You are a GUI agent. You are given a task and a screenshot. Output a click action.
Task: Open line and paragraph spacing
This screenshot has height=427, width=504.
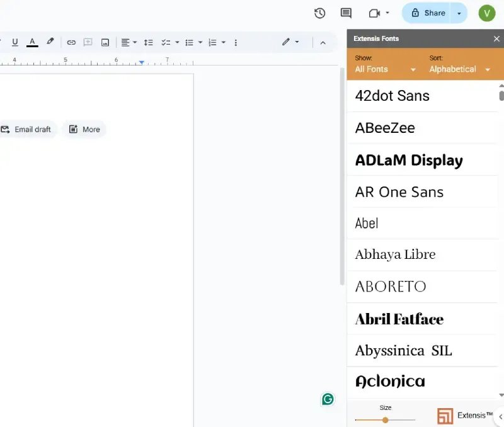[148, 42]
